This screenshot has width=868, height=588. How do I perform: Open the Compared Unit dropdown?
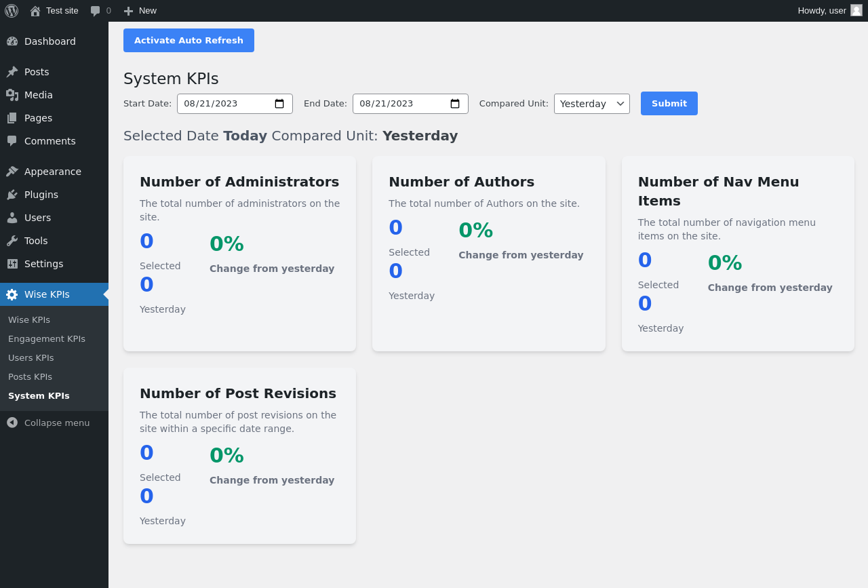pos(592,104)
